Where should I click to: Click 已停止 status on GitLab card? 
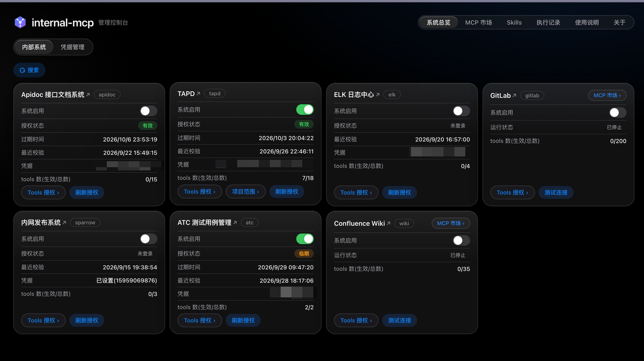614,127
